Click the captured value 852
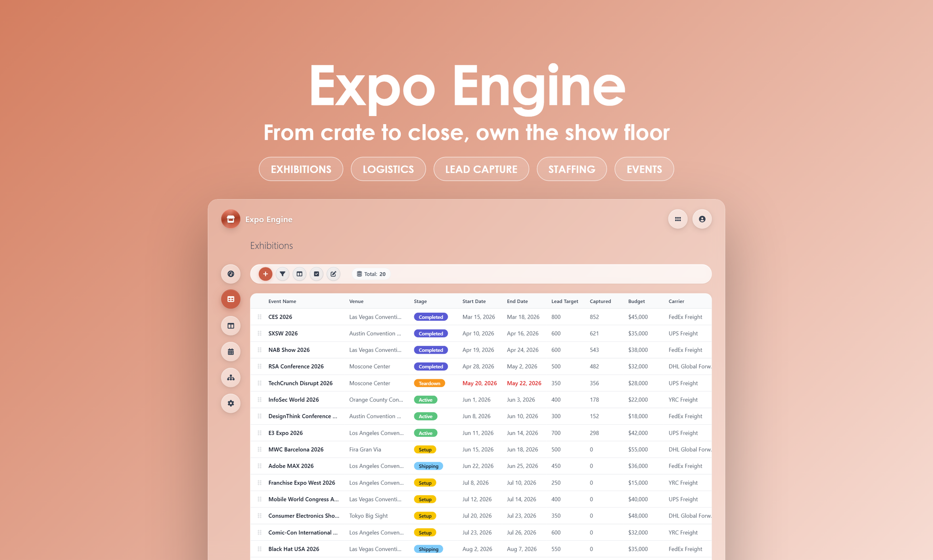Viewport: 933px width, 560px height. (x=595, y=317)
